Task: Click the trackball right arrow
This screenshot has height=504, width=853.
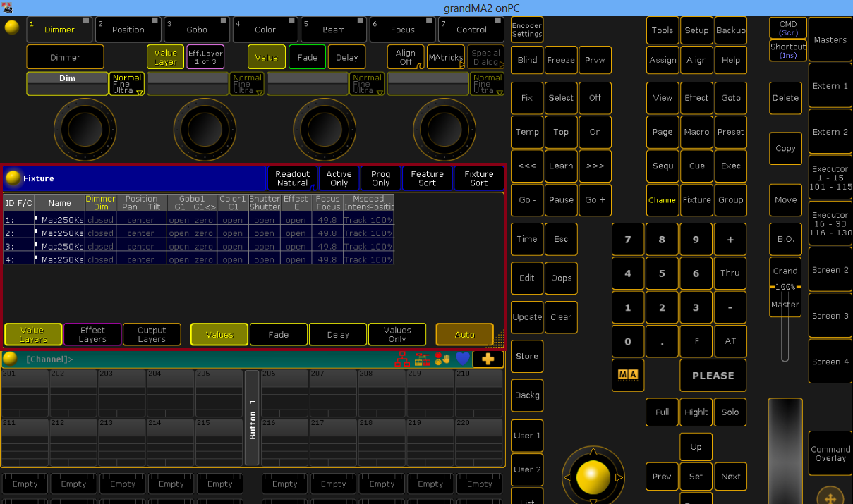Action: tap(619, 477)
